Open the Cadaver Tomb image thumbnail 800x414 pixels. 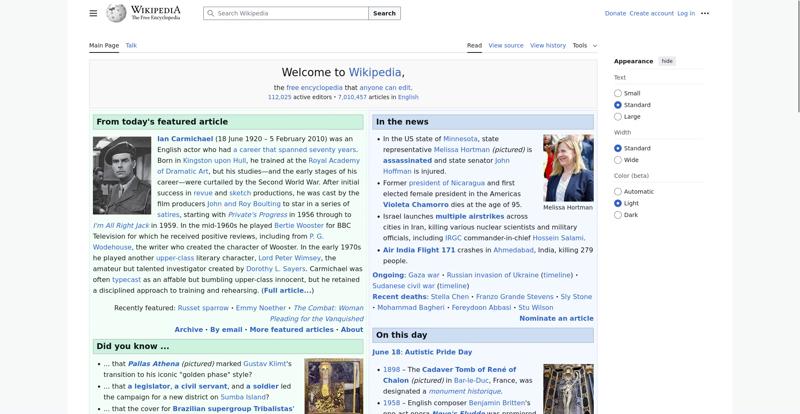(568, 389)
